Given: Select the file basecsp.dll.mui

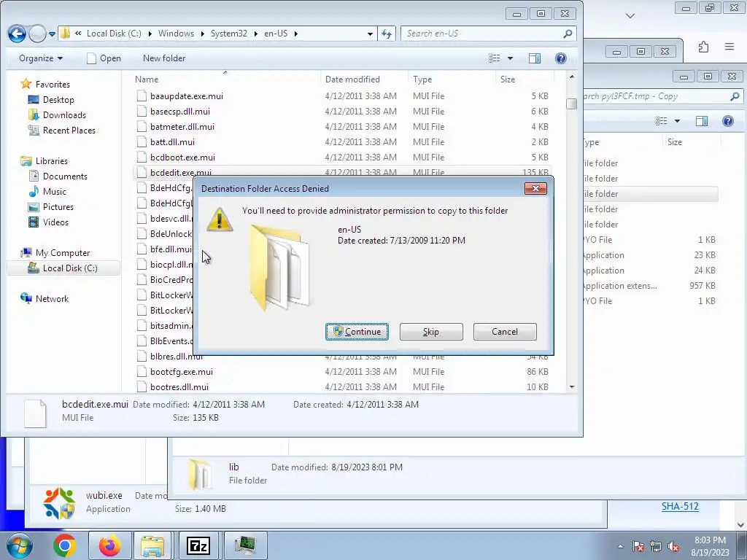Looking at the screenshot, I should point(179,111).
